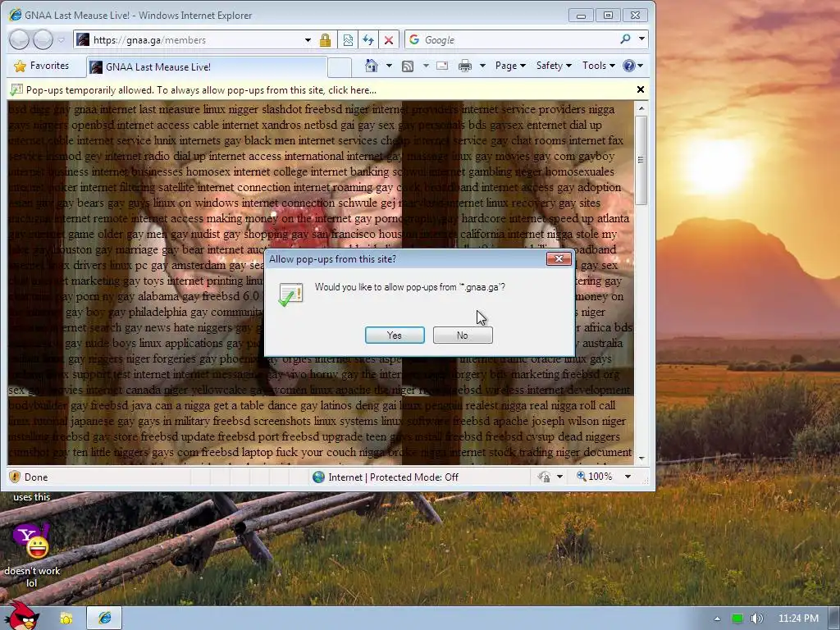Viewport: 840px width, 630px height.
Task: Click the information bar pop-up icon
Action: 16,90
